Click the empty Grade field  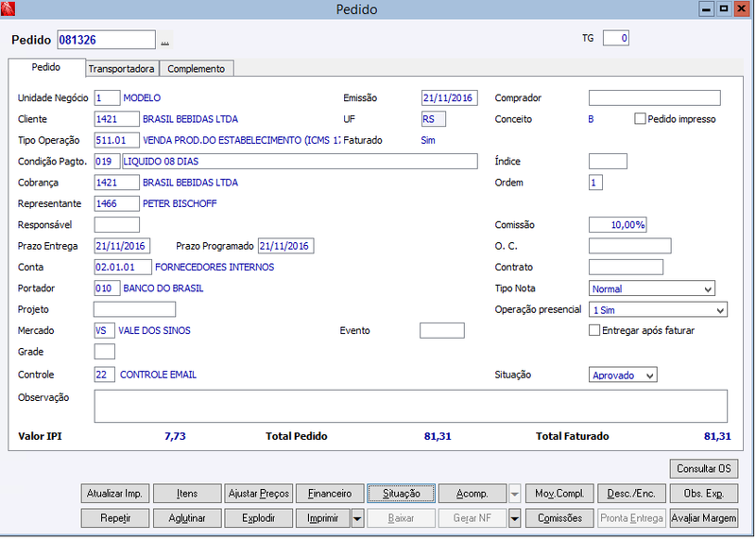(x=105, y=352)
